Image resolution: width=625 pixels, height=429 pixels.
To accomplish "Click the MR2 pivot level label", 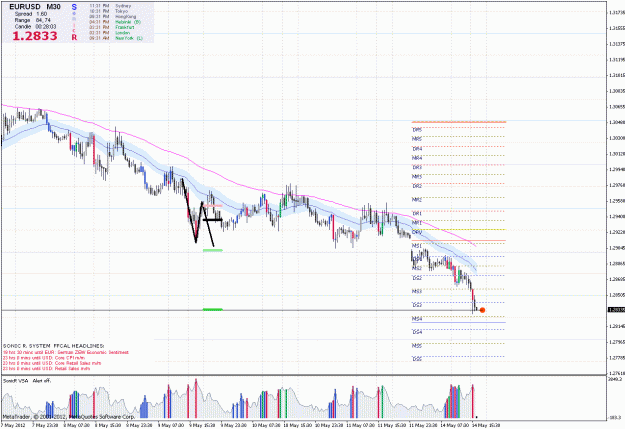I will [417, 200].
